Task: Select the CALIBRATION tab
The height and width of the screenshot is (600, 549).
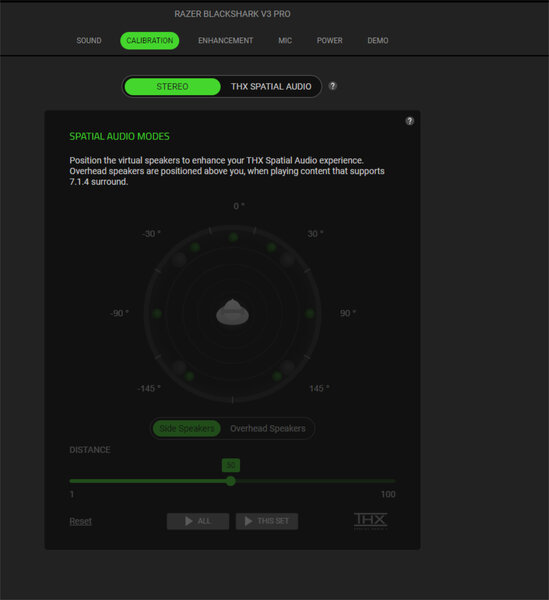Action: pyautogui.click(x=150, y=41)
